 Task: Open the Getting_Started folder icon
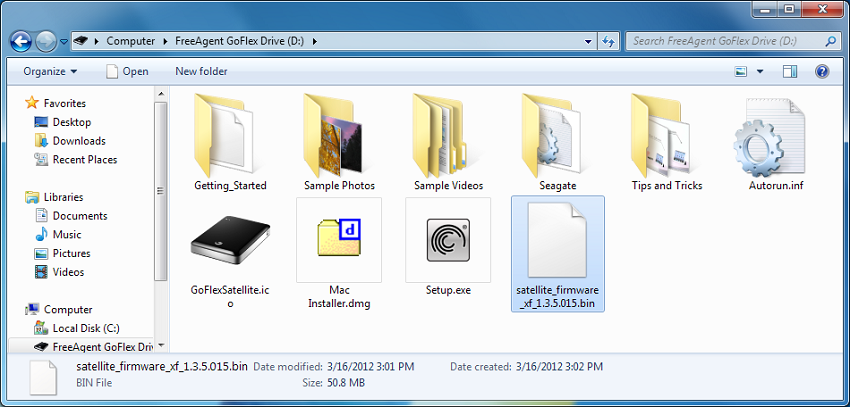(223, 135)
